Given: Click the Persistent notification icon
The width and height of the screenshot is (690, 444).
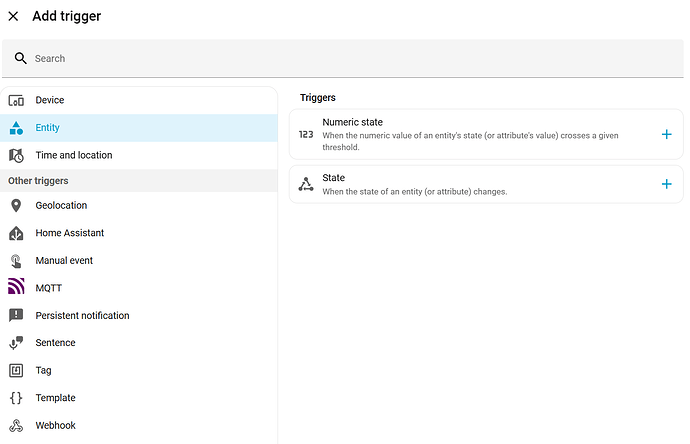Looking at the screenshot, I should click(x=16, y=316).
